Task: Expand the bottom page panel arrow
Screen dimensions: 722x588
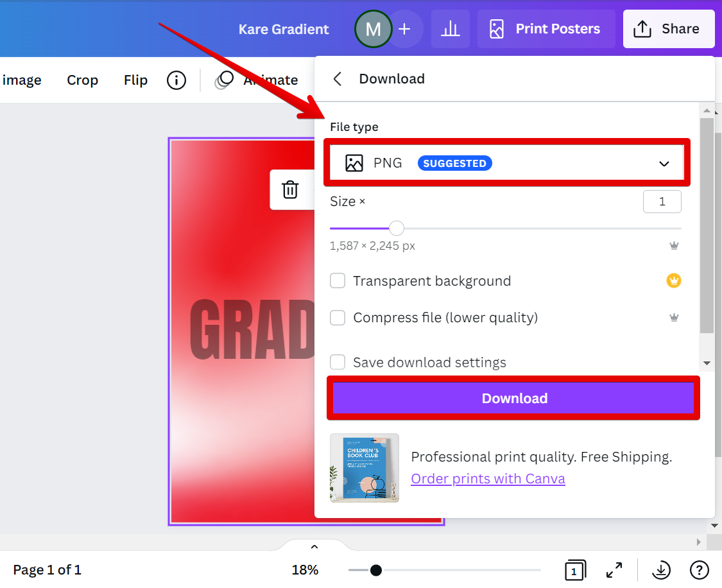Action: pos(314,545)
